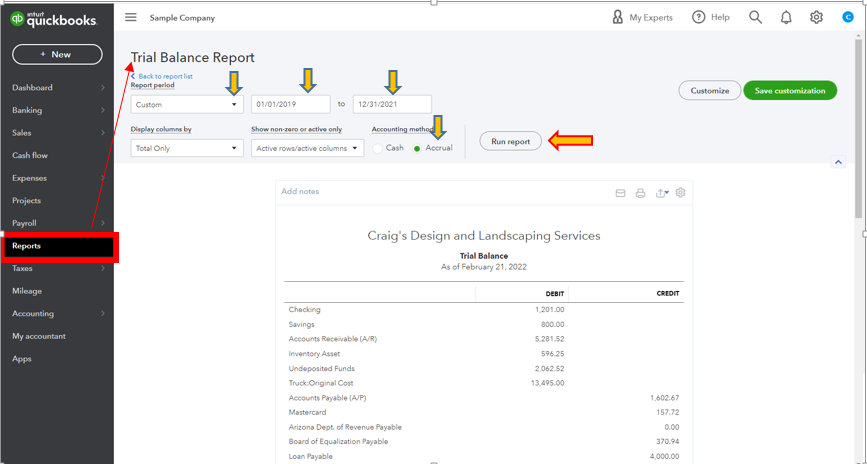Open the export report icon
The image size is (867, 464).
point(661,193)
